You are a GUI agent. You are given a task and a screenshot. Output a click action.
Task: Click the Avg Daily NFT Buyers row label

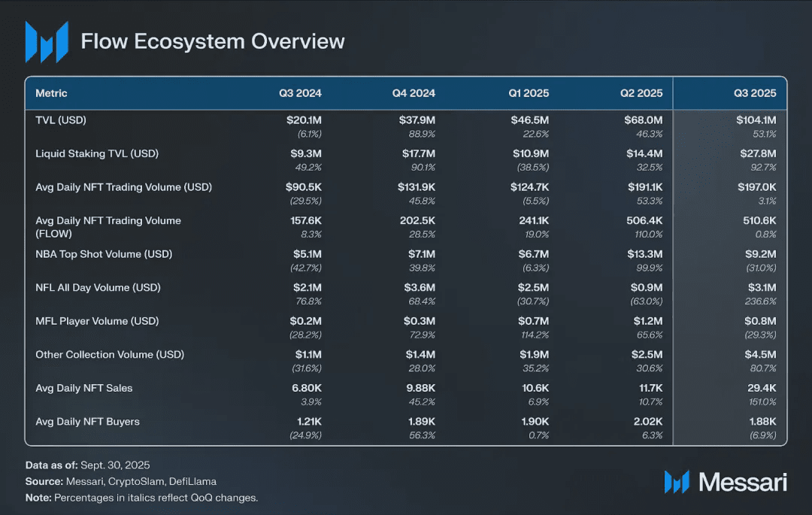pos(87,421)
